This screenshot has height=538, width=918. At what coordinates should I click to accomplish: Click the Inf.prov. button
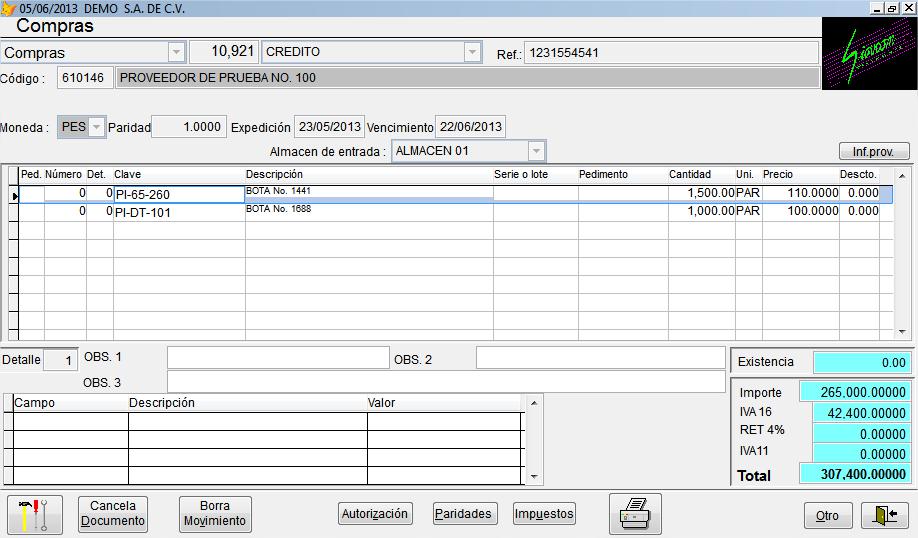[x=874, y=152]
